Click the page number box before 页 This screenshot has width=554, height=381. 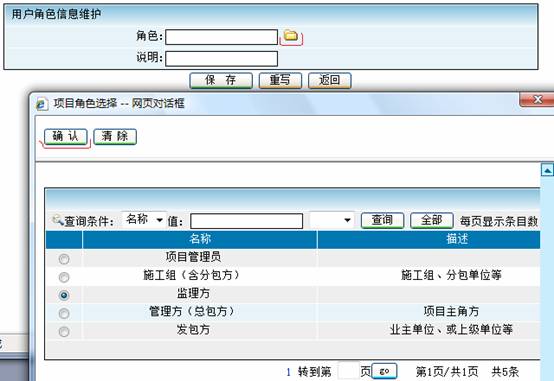point(348,371)
